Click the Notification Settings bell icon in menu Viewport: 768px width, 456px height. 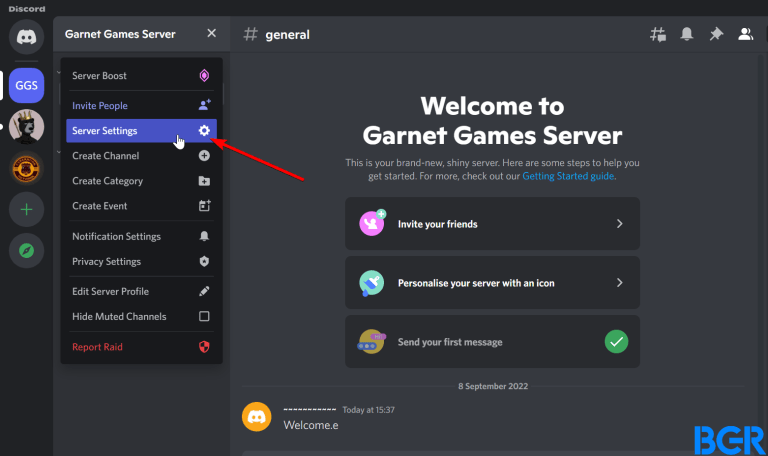tap(204, 236)
